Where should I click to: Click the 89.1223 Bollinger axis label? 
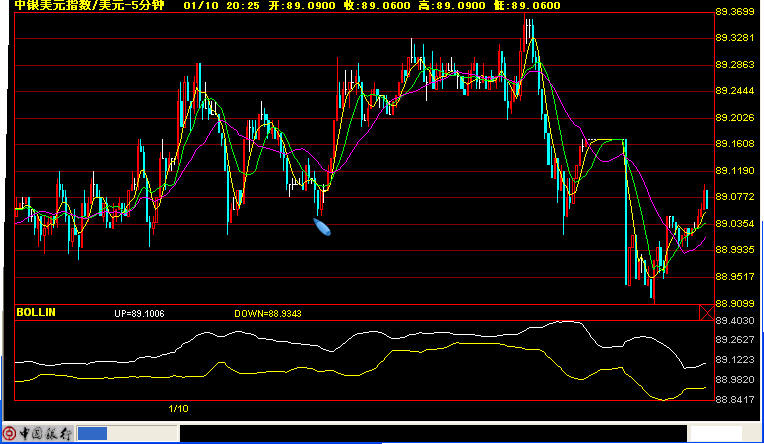(735, 360)
